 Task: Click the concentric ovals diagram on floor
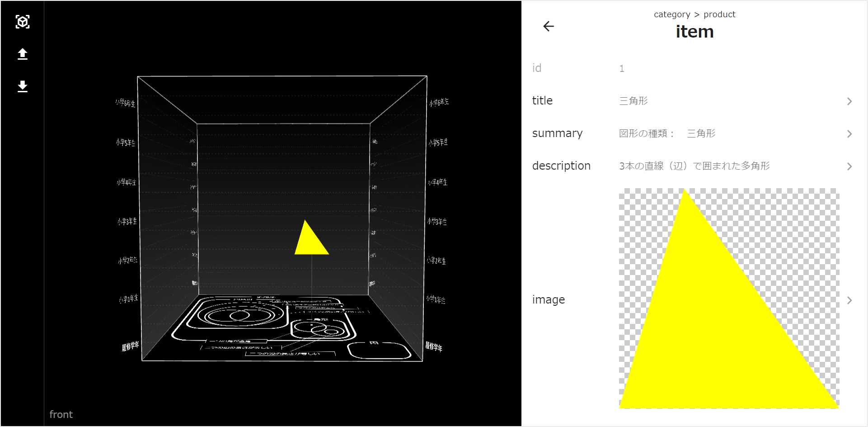click(237, 314)
